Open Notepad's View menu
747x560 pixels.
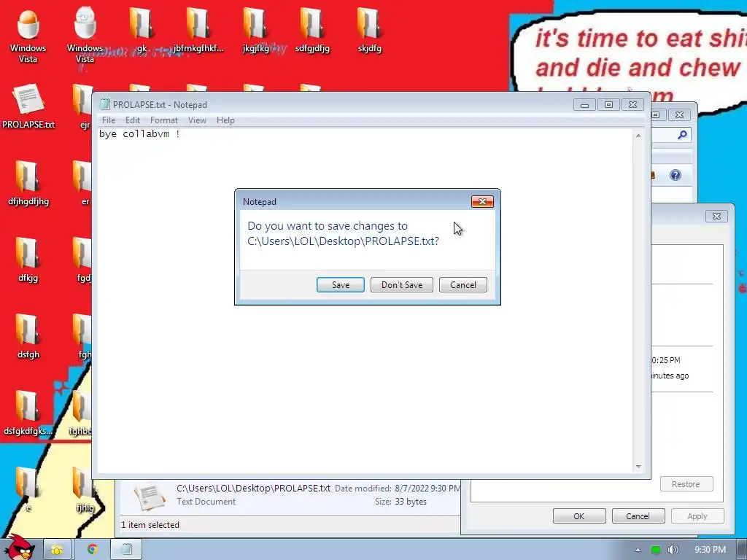click(x=197, y=120)
